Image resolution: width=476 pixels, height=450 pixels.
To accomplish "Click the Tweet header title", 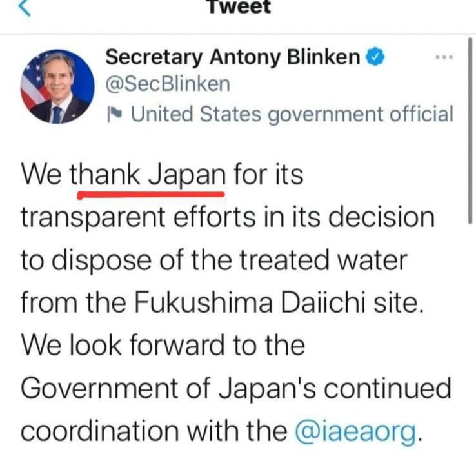I will (239, 6).
